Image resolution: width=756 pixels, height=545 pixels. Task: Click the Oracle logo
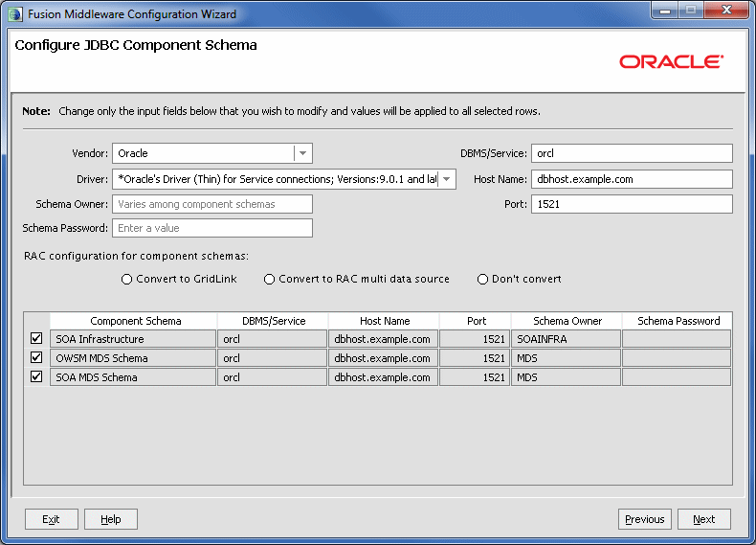671,62
